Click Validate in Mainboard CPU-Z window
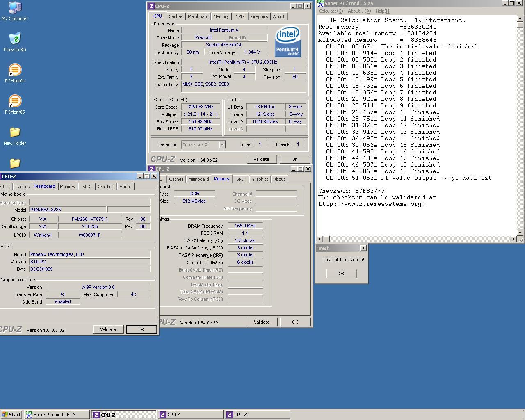This screenshot has width=525, height=420. click(x=108, y=329)
